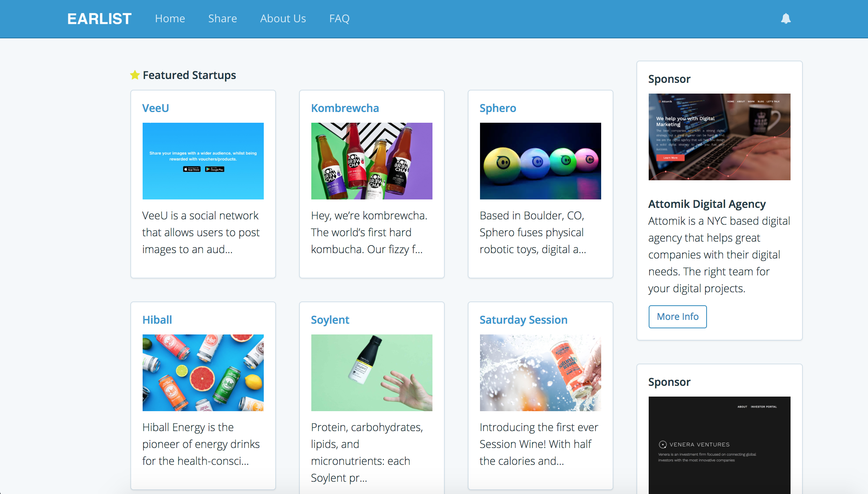Open the Soylent startup link

[x=330, y=319]
